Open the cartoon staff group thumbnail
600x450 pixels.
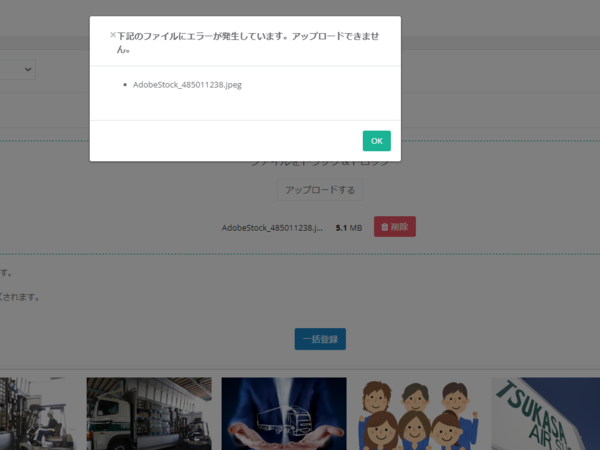coord(419,413)
